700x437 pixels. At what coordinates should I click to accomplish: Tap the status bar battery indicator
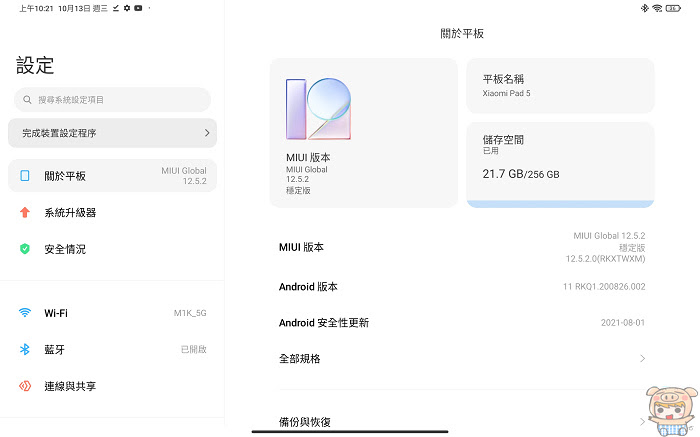673,8
